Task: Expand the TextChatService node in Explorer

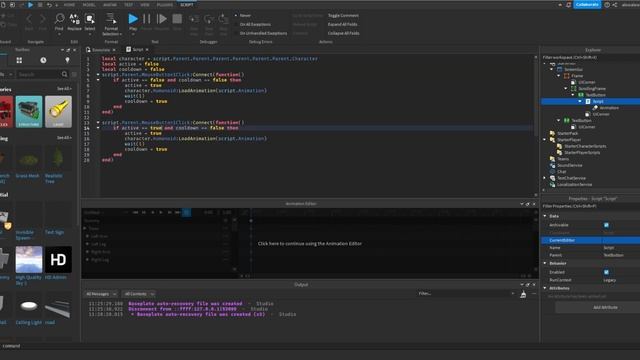Action: click(x=544, y=178)
